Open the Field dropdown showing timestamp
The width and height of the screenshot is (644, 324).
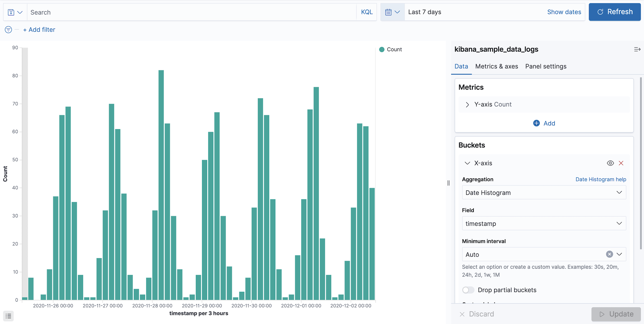point(543,223)
